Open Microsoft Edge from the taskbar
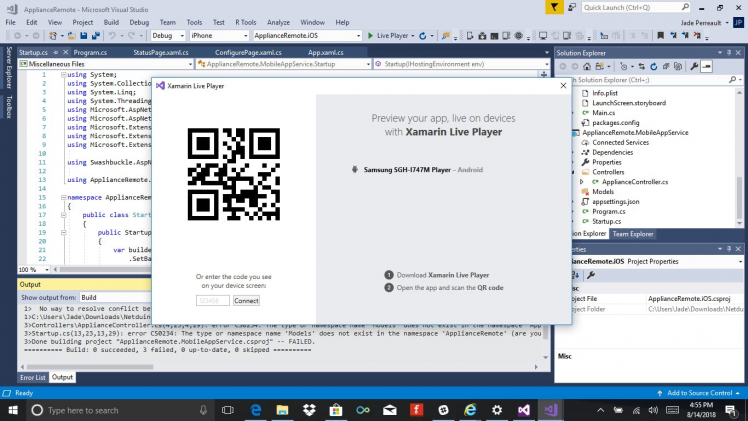The height and width of the screenshot is (421, 748). (x=256, y=410)
